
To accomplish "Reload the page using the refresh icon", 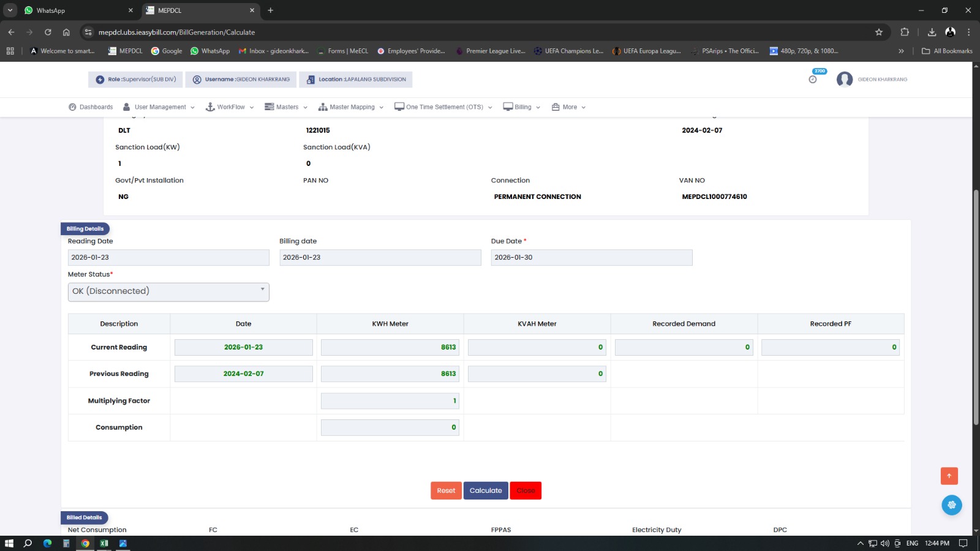I will point(48,32).
